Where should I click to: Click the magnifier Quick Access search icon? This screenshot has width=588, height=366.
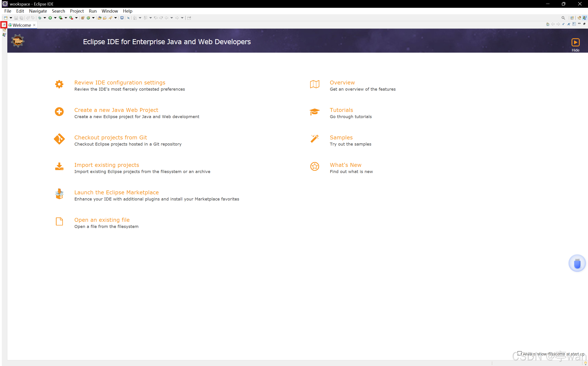[x=563, y=18]
